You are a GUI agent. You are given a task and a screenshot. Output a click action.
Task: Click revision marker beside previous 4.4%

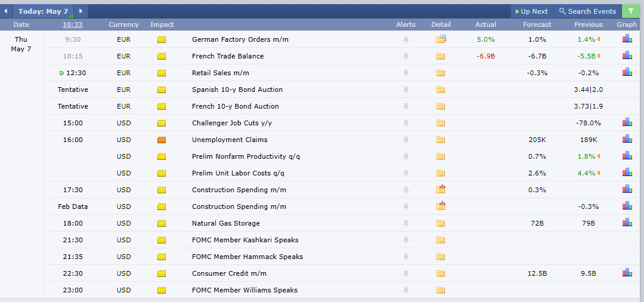(x=599, y=173)
